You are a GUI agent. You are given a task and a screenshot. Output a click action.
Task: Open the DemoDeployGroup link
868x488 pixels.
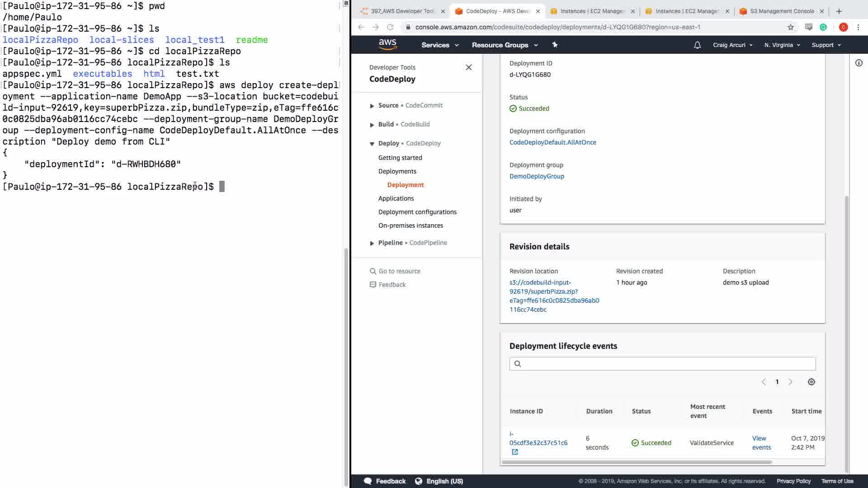pyautogui.click(x=536, y=176)
